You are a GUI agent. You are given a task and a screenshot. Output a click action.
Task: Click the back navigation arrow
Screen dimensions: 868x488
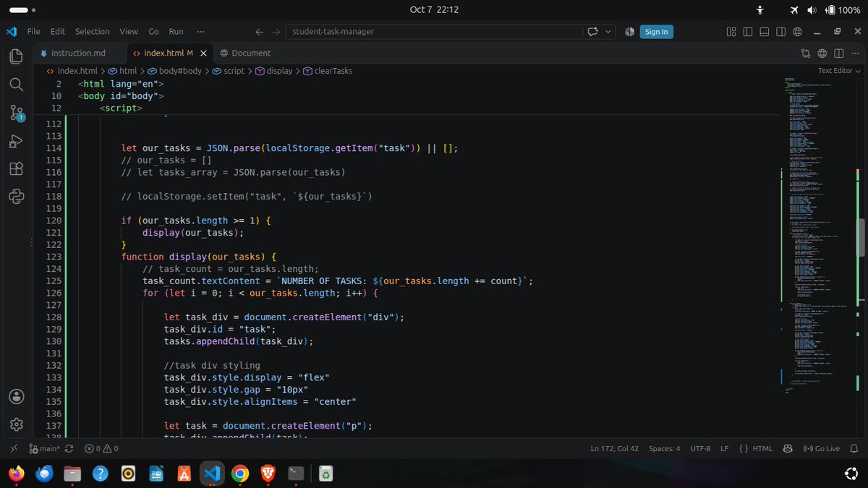[260, 32]
